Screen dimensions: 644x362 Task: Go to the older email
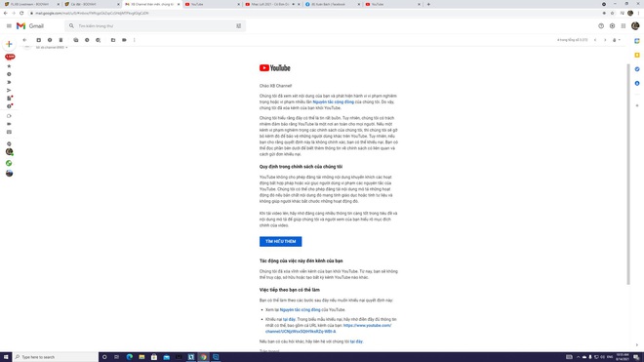click(605, 40)
